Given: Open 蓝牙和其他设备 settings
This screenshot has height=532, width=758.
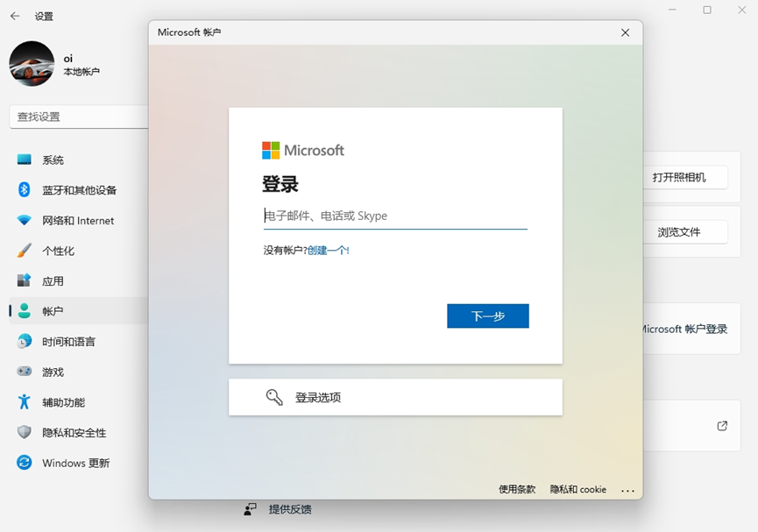Looking at the screenshot, I should pos(79,190).
